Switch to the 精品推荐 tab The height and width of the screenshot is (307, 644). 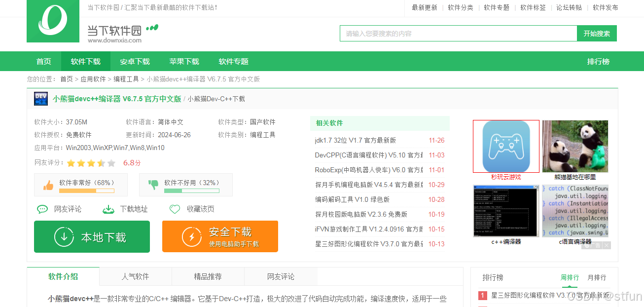pyautogui.click(x=208, y=276)
